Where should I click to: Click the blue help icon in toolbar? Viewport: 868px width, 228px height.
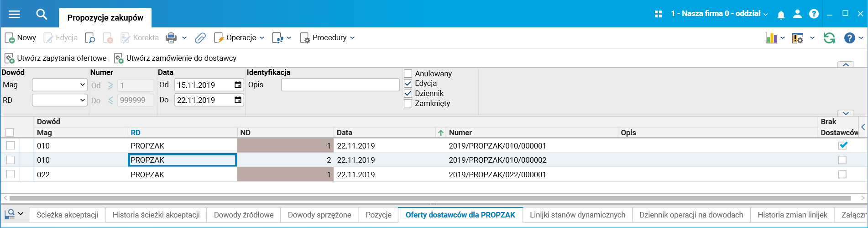pos(849,38)
